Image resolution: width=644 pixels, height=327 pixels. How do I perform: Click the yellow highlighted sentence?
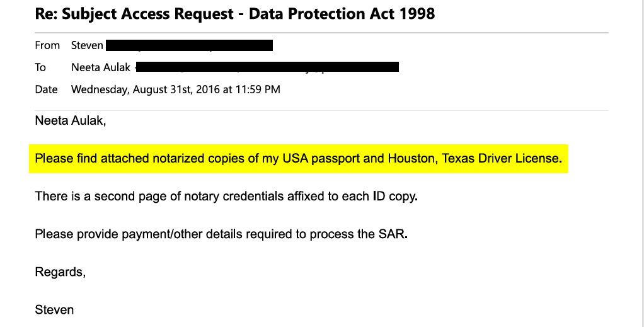tap(298, 159)
